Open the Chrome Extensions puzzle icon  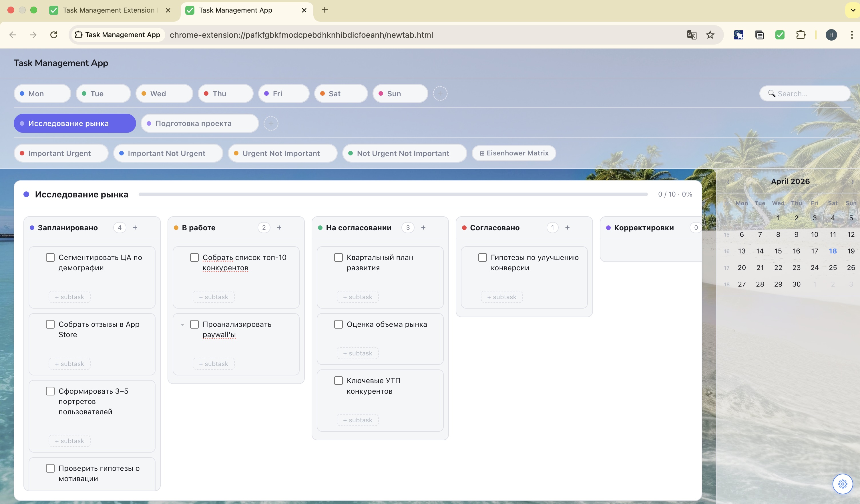(x=800, y=35)
